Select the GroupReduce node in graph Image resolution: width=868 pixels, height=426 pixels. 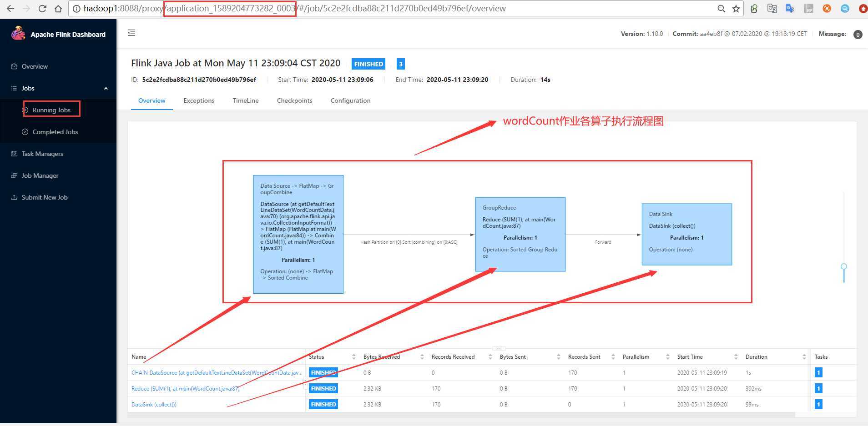click(x=520, y=234)
